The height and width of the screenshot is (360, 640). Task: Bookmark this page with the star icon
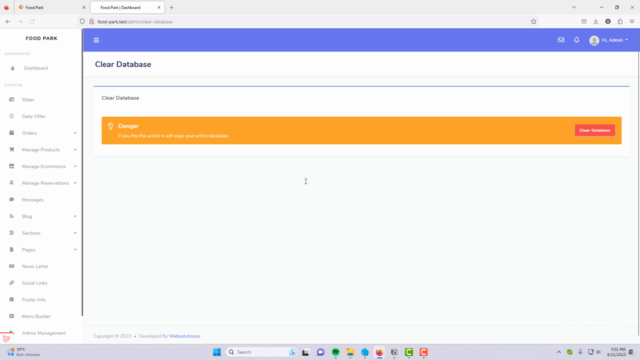tap(533, 22)
